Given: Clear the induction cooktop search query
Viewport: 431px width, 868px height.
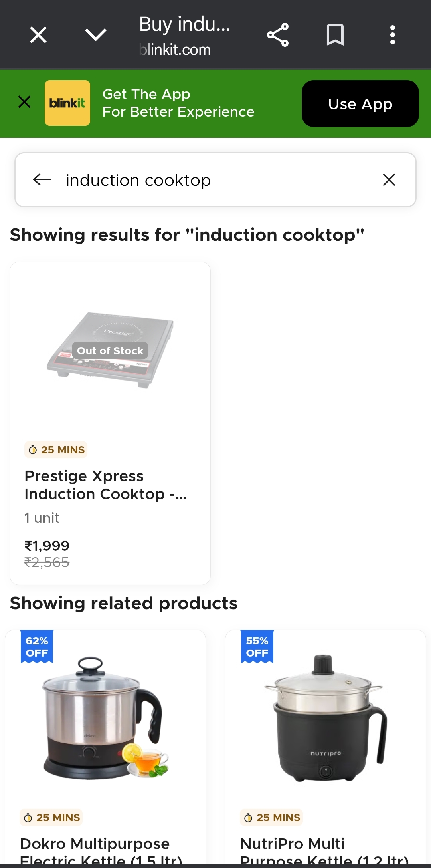Looking at the screenshot, I should tap(389, 180).
